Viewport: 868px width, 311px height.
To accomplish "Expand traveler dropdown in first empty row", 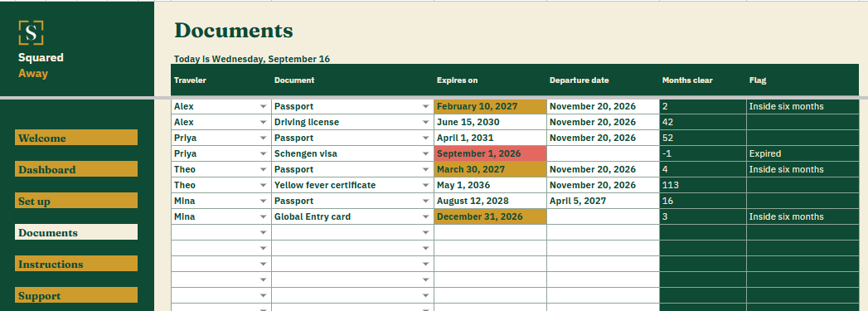I will click(x=264, y=232).
